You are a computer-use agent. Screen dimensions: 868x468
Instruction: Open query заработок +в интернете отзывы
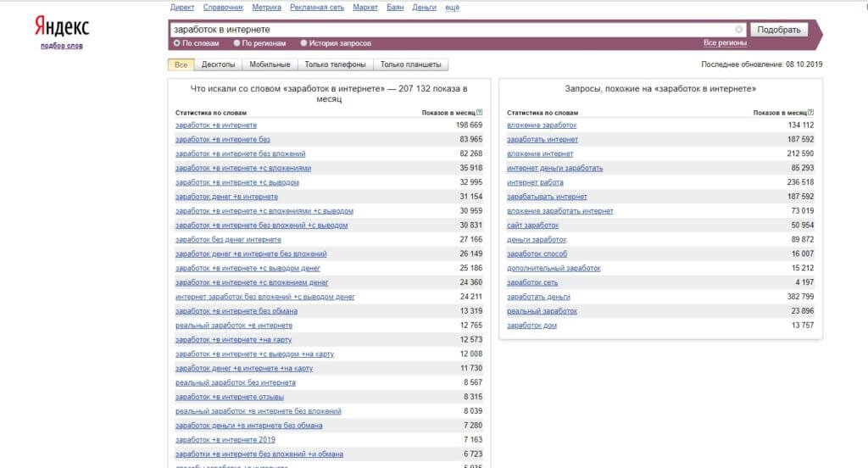point(230,397)
